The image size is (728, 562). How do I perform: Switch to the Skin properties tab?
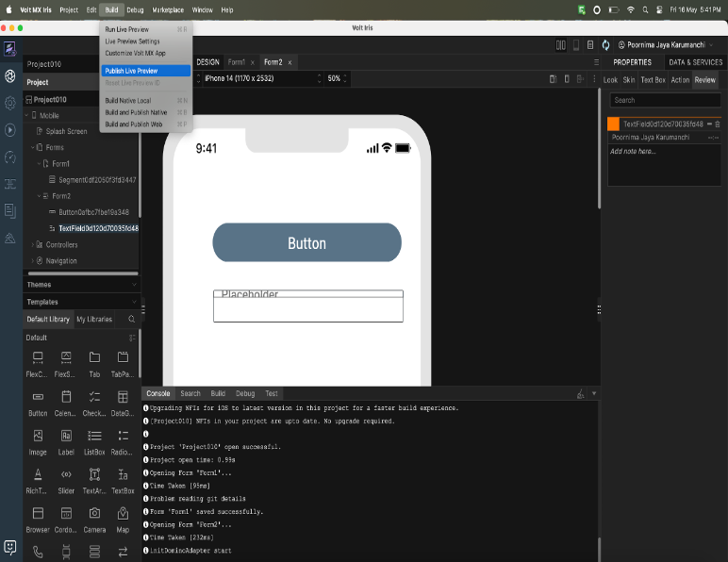click(629, 80)
